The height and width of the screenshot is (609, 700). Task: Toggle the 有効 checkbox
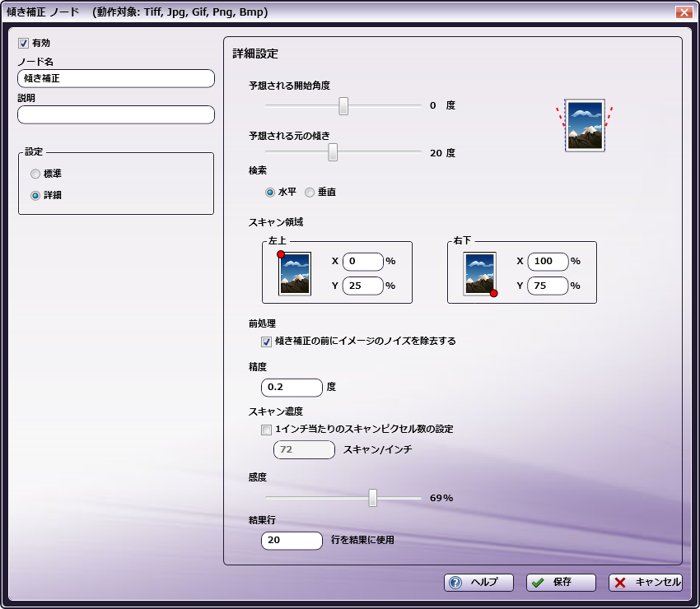[23, 43]
